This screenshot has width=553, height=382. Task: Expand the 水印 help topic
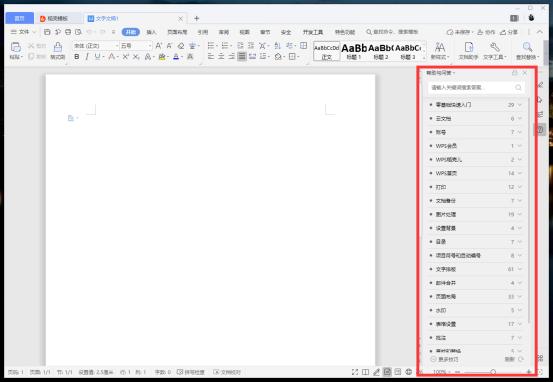click(x=475, y=310)
